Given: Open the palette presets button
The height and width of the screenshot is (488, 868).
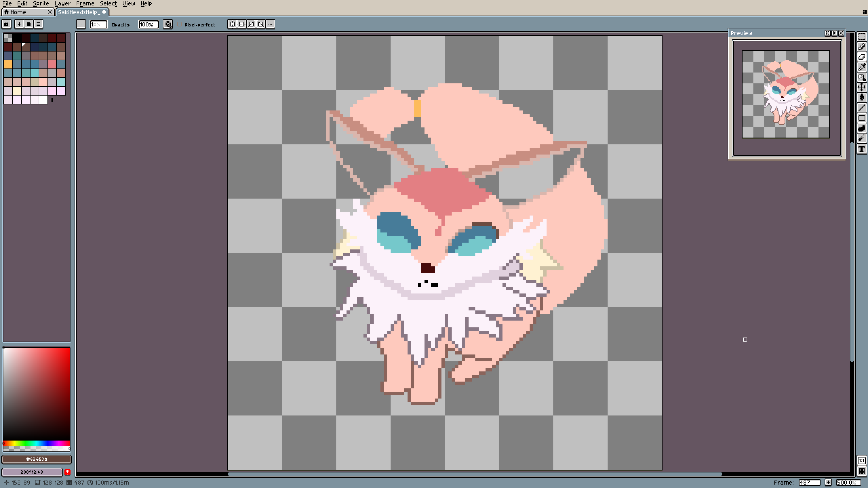Looking at the screenshot, I should (x=29, y=24).
